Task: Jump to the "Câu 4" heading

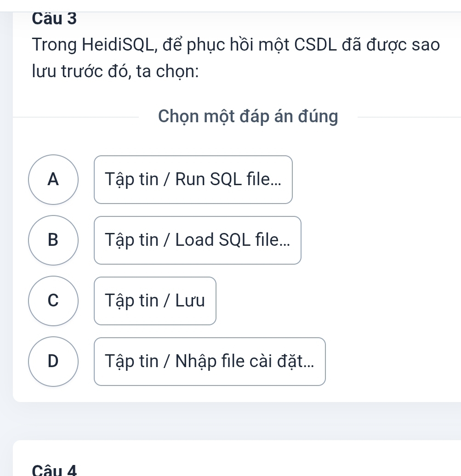Action: tap(55, 470)
